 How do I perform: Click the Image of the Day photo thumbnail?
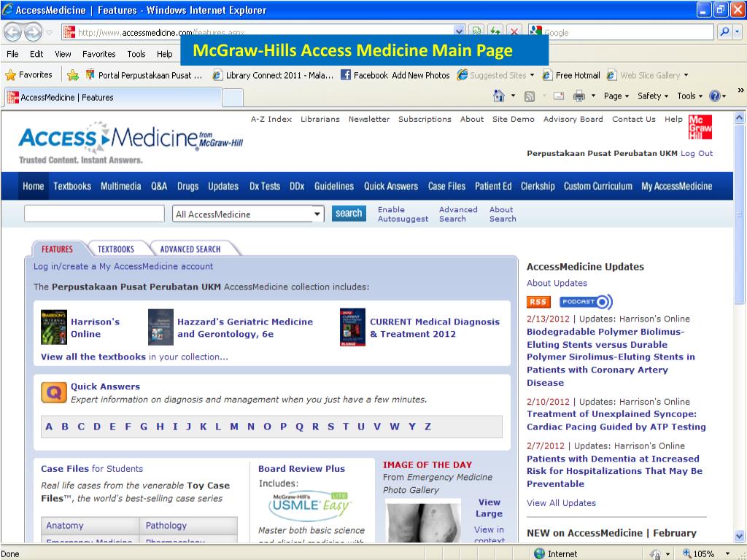click(x=423, y=521)
